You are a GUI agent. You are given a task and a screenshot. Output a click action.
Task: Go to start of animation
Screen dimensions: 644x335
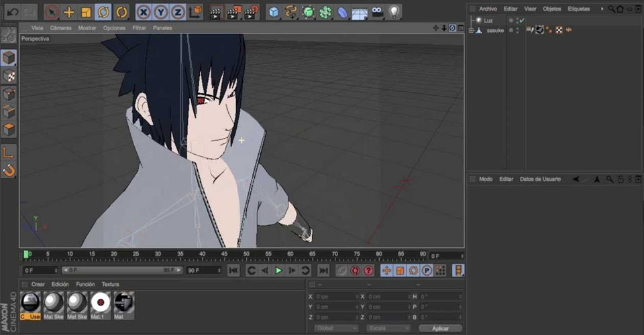coord(233,271)
